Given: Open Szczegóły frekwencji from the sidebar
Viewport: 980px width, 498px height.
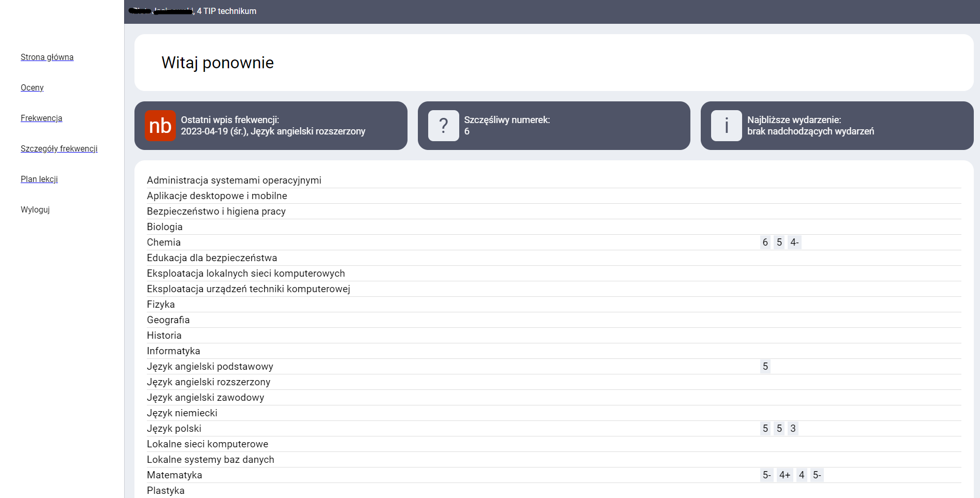Looking at the screenshot, I should click(x=59, y=148).
